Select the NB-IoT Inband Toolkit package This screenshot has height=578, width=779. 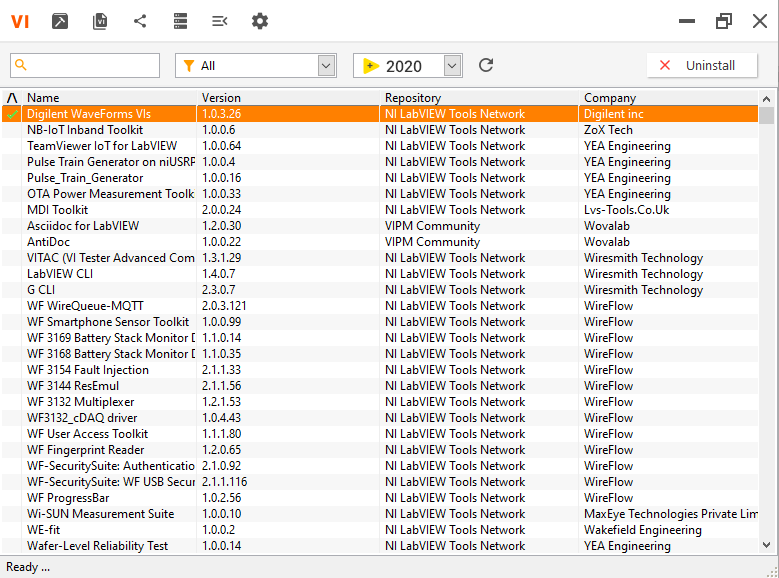click(x=380, y=130)
